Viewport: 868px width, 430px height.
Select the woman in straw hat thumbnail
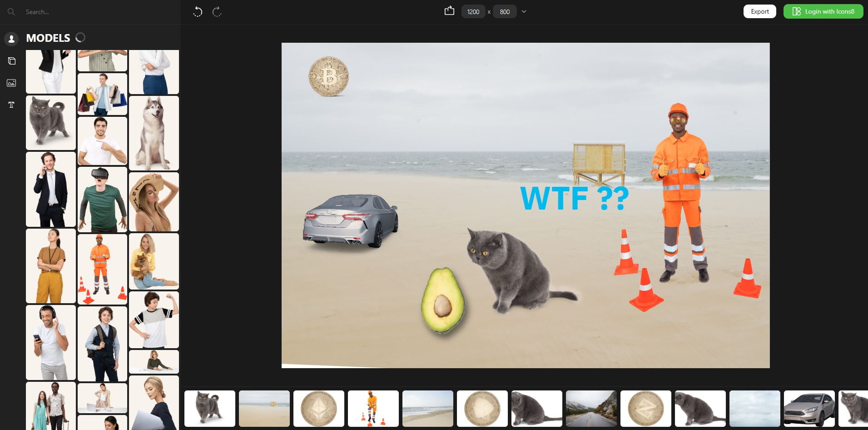pos(154,202)
